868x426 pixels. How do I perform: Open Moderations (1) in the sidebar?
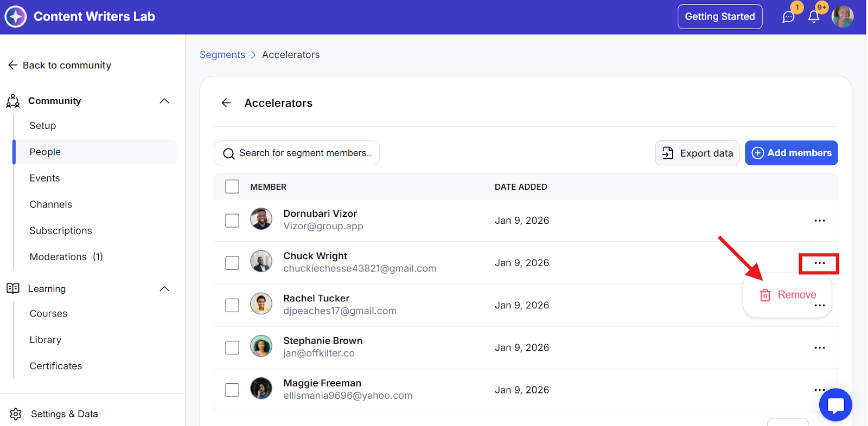point(66,257)
